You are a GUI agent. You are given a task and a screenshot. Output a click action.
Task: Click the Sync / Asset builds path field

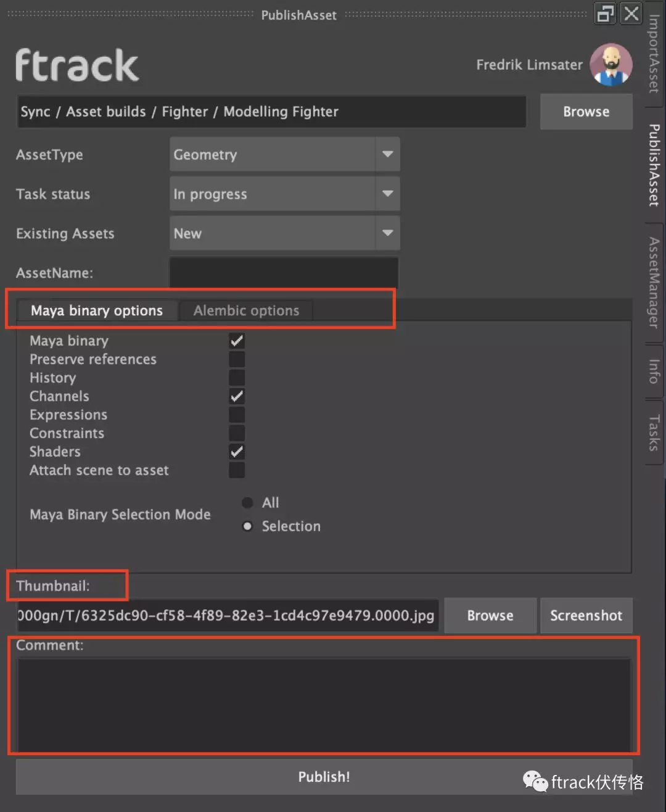coord(271,112)
